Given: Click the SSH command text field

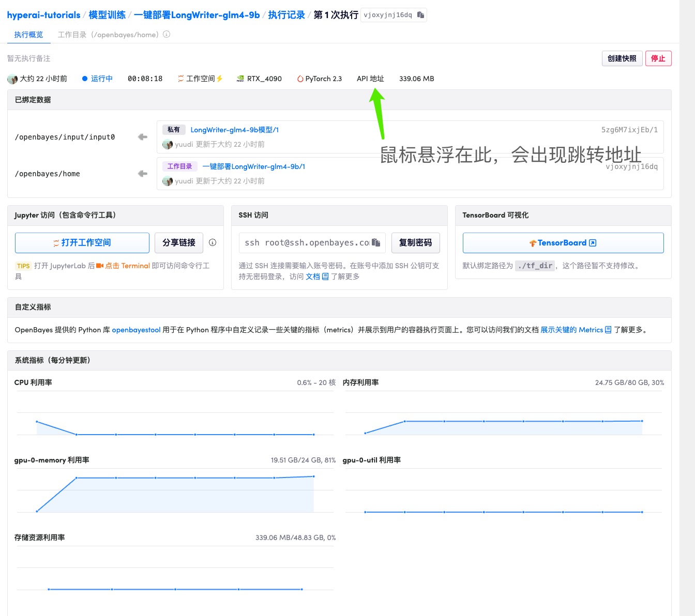Looking at the screenshot, I should (x=306, y=242).
